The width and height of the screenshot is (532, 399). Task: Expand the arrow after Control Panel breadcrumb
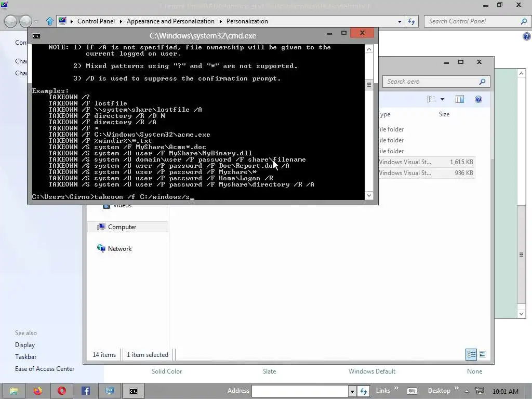(121, 21)
